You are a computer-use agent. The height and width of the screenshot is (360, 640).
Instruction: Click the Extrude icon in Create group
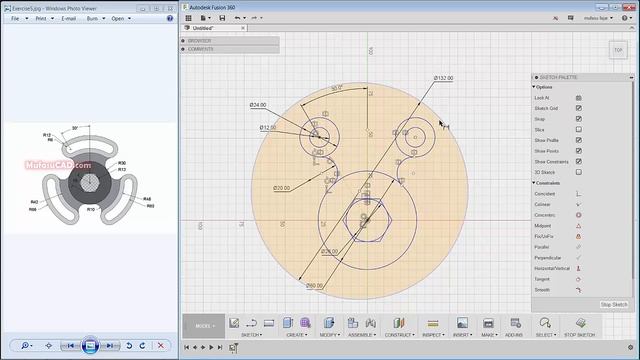click(288, 323)
